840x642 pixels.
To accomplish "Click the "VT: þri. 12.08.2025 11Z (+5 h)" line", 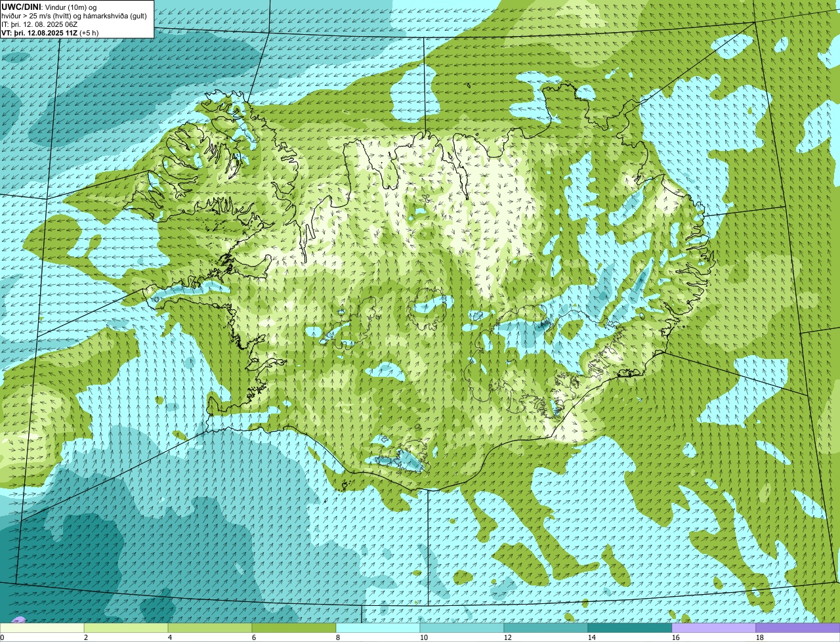I will pyautogui.click(x=51, y=33).
